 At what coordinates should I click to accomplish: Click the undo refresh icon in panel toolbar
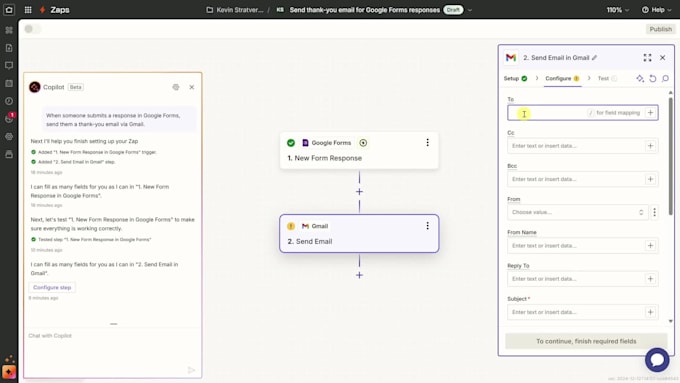coord(653,79)
